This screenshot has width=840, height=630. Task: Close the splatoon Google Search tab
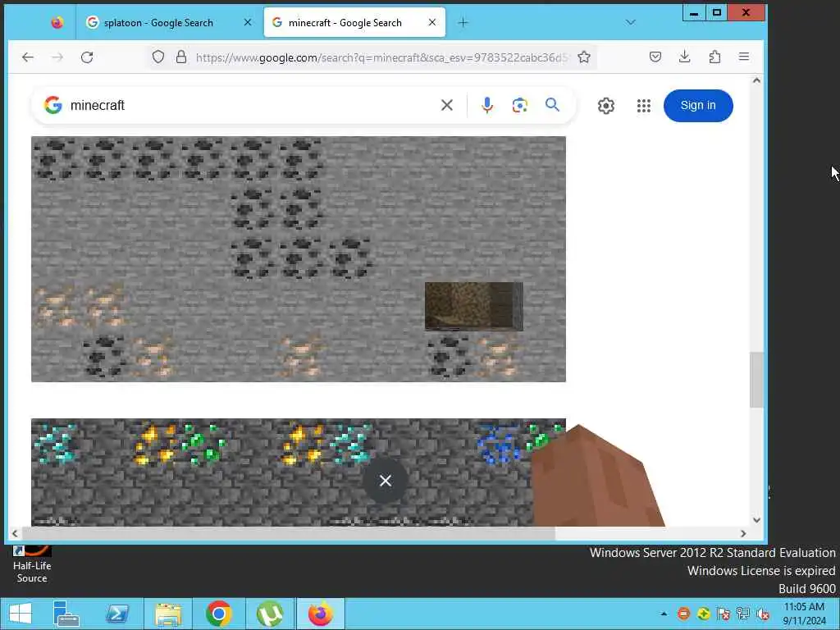click(248, 22)
